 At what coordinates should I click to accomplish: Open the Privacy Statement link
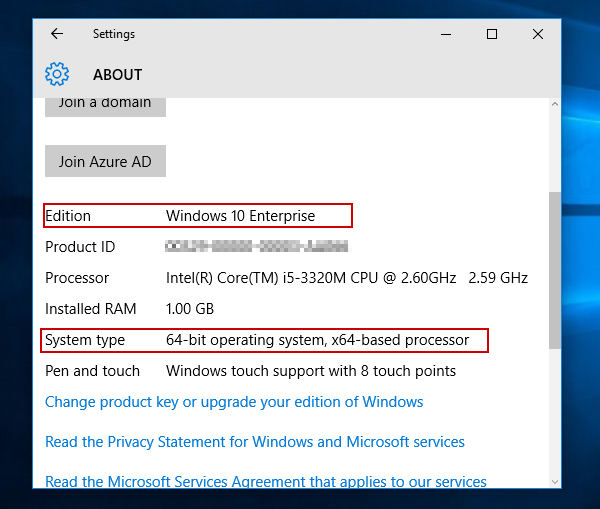click(255, 442)
